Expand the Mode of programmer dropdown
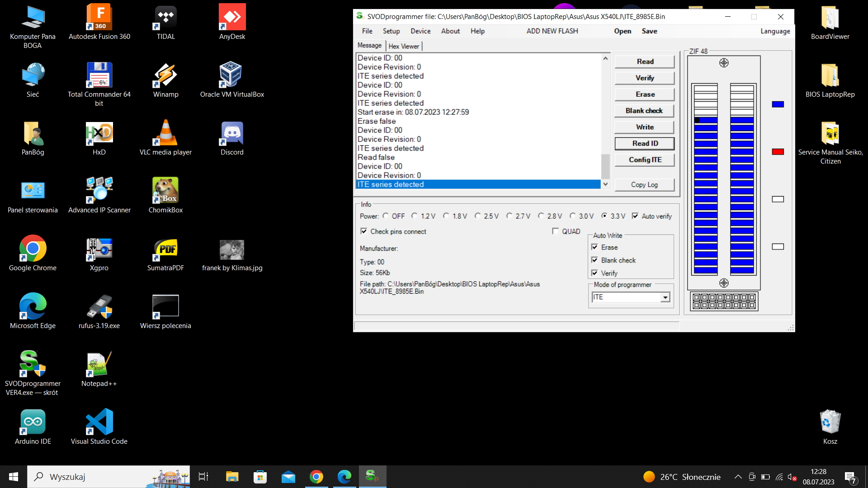The width and height of the screenshot is (868, 488). [665, 297]
